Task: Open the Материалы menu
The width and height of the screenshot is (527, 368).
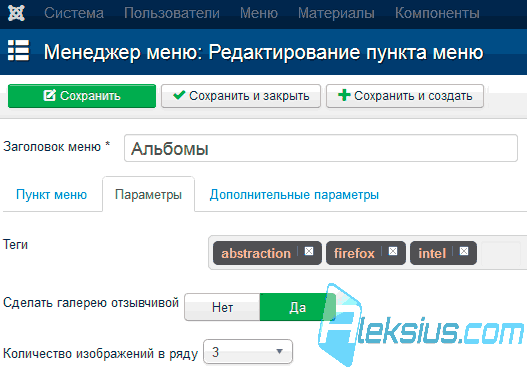Action: tap(336, 13)
